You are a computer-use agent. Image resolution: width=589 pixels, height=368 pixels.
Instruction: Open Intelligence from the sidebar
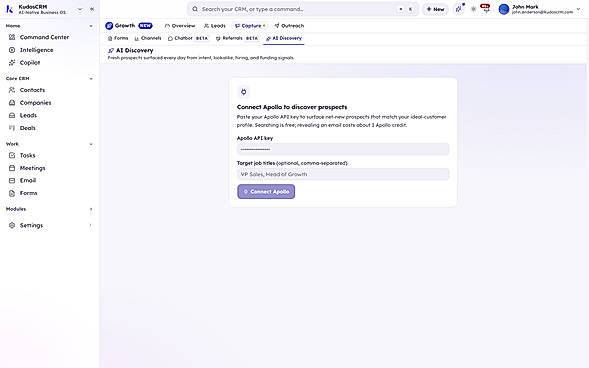36,50
